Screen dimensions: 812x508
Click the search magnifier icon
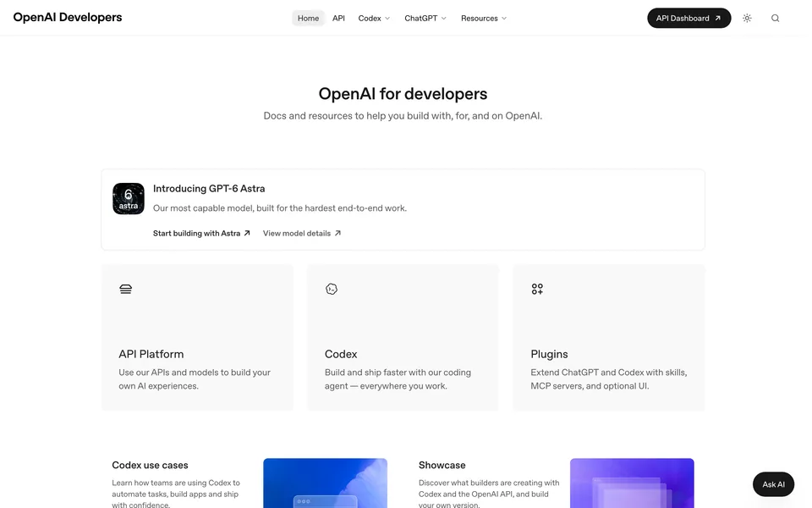click(x=775, y=18)
